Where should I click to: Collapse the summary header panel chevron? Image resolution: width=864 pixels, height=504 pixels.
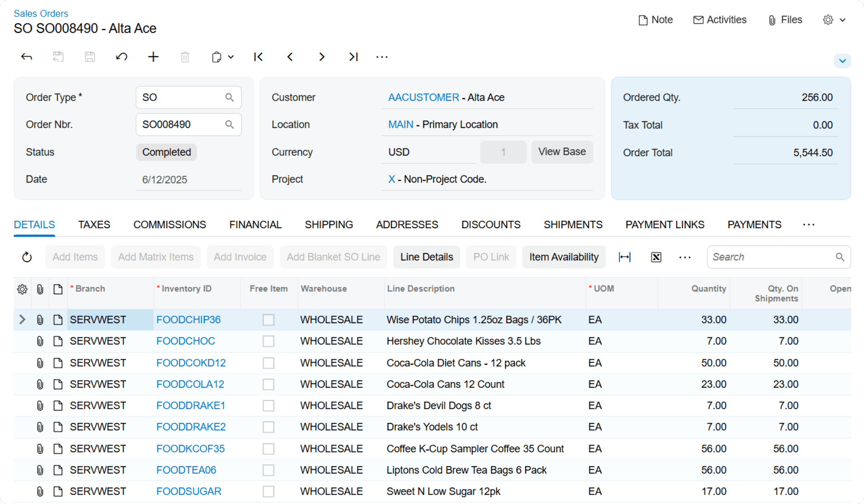coord(842,61)
